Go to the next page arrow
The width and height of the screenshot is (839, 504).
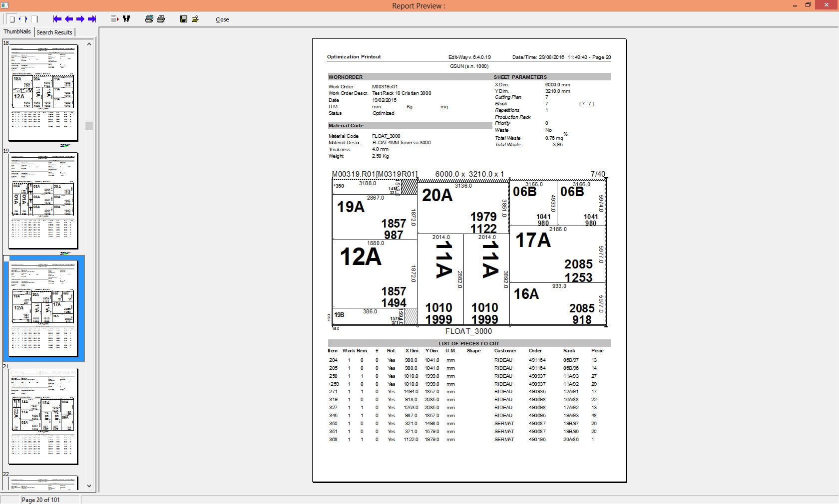tap(80, 19)
